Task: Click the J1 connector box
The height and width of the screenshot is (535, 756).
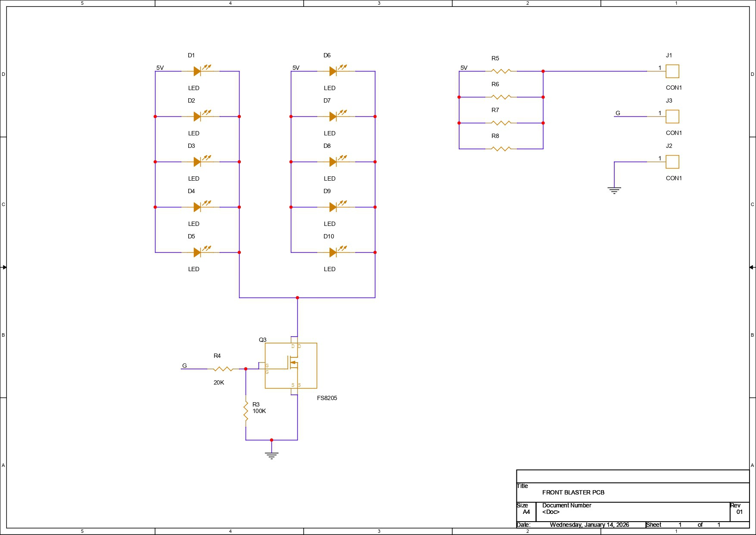Action: click(672, 71)
